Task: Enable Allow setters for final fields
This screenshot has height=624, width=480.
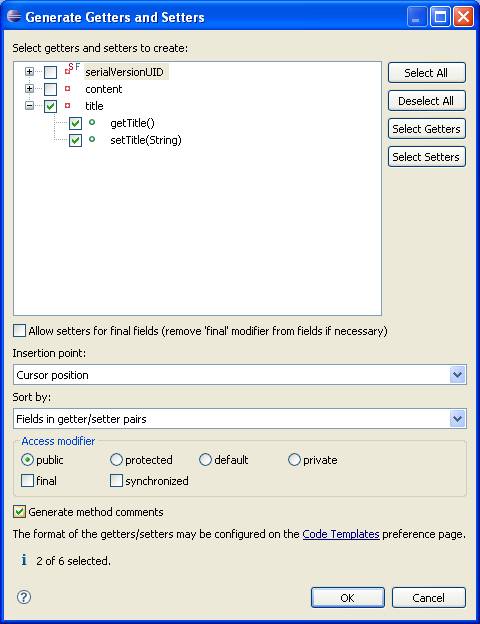Action: (x=19, y=331)
